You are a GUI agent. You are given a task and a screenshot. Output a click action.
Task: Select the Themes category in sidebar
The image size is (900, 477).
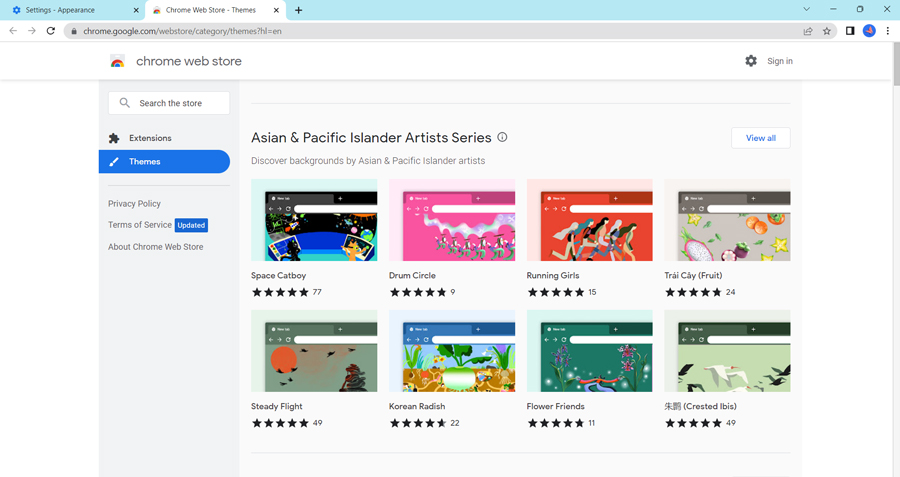point(164,162)
